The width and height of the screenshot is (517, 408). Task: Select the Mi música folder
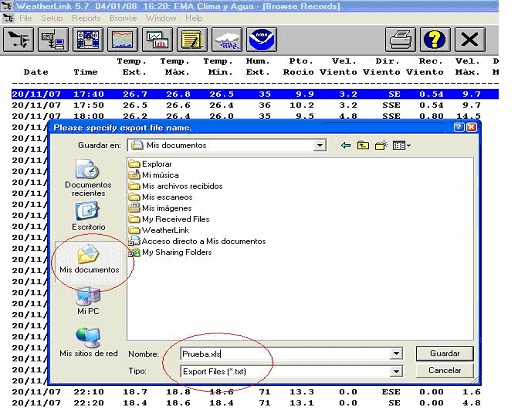(154, 175)
